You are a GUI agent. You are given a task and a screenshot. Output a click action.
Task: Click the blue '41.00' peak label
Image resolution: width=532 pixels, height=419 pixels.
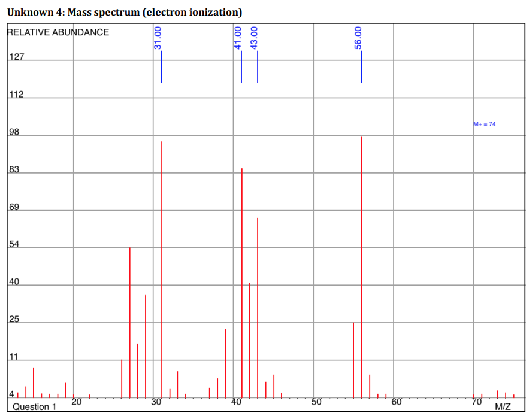238,38
